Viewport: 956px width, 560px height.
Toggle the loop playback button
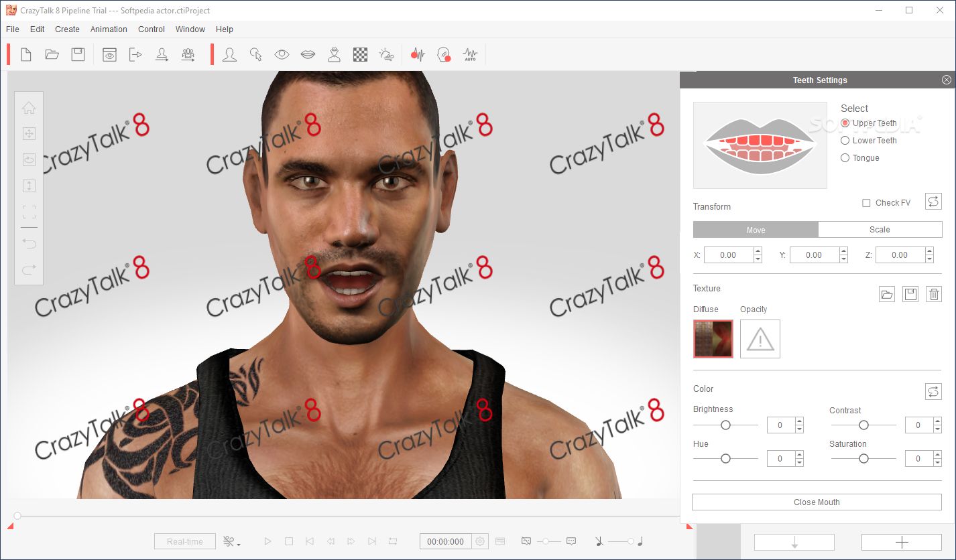(x=393, y=541)
